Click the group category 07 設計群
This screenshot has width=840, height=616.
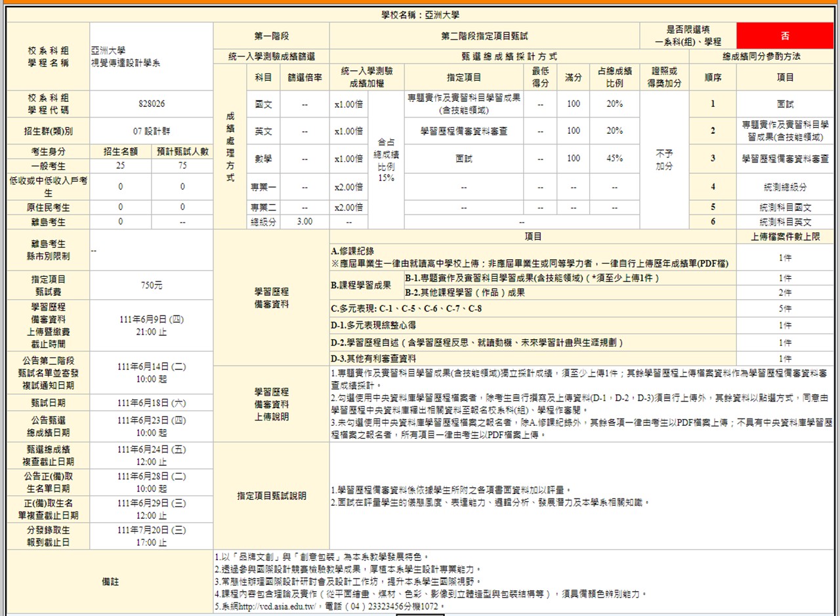152,131
